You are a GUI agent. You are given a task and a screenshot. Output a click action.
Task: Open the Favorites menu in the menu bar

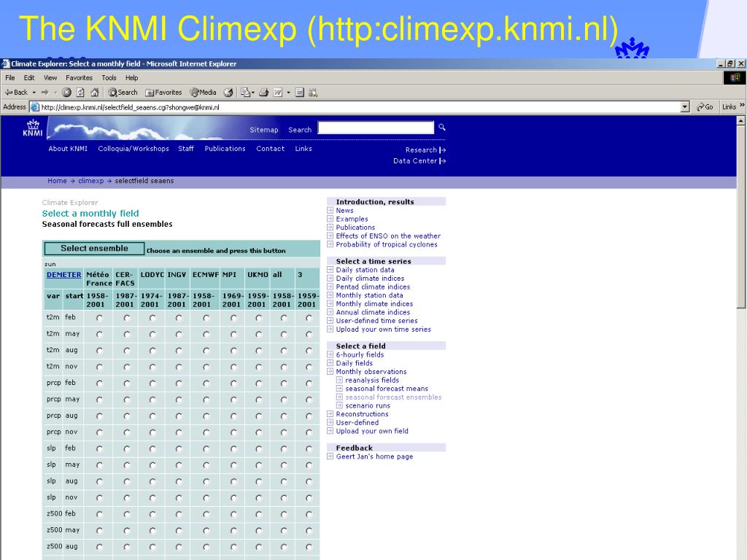click(79, 77)
